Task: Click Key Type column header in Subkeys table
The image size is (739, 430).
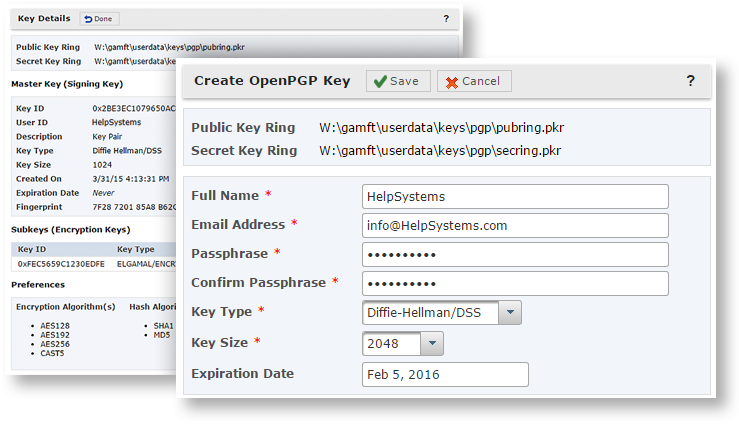Action: 136,249
